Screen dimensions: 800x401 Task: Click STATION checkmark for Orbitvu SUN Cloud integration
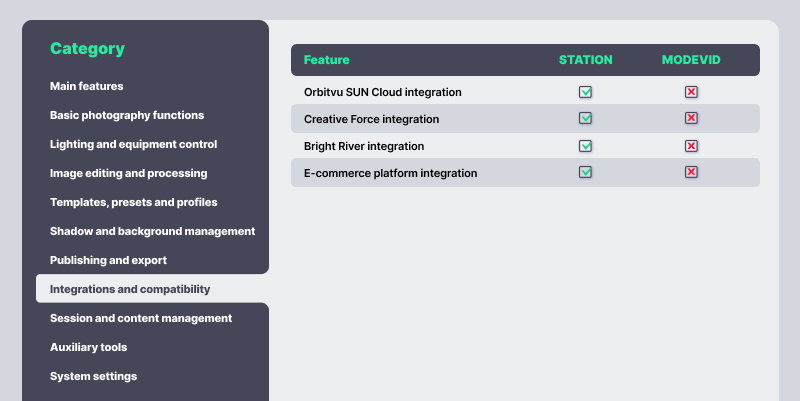pyautogui.click(x=586, y=92)
